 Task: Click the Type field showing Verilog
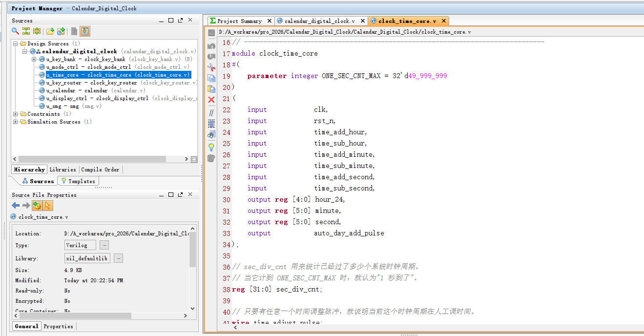tap(80, 245)
